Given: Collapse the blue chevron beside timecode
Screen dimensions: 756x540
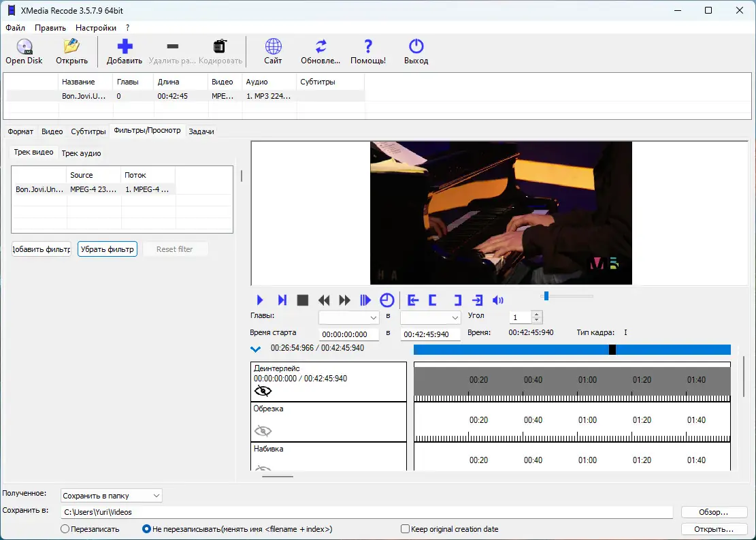Looking at the screenshot, I should coord(256,349).
